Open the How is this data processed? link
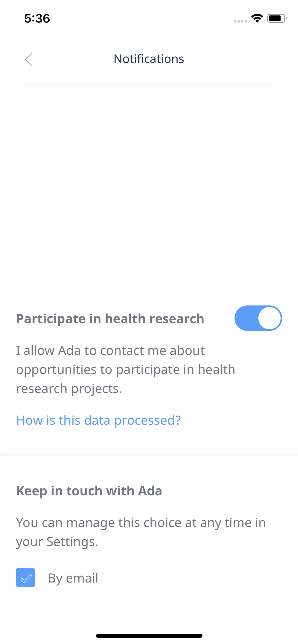This screenshot has width=298, height=644. 98,420
